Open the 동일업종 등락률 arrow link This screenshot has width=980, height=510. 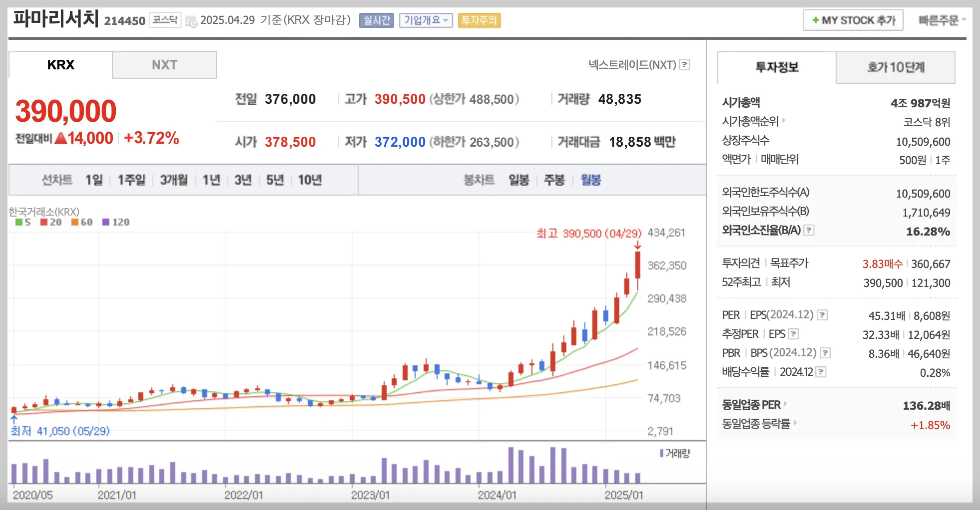click(x=759, y=424)
